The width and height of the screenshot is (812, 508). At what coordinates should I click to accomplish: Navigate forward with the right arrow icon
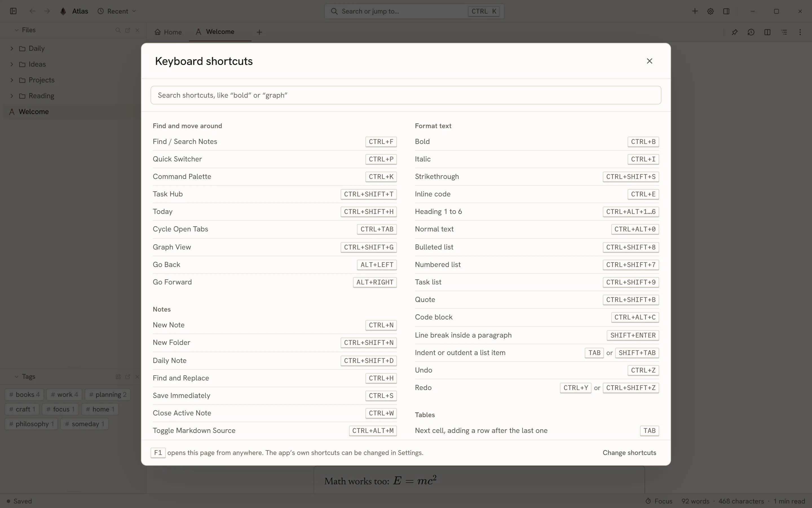(x=47, y=11)
